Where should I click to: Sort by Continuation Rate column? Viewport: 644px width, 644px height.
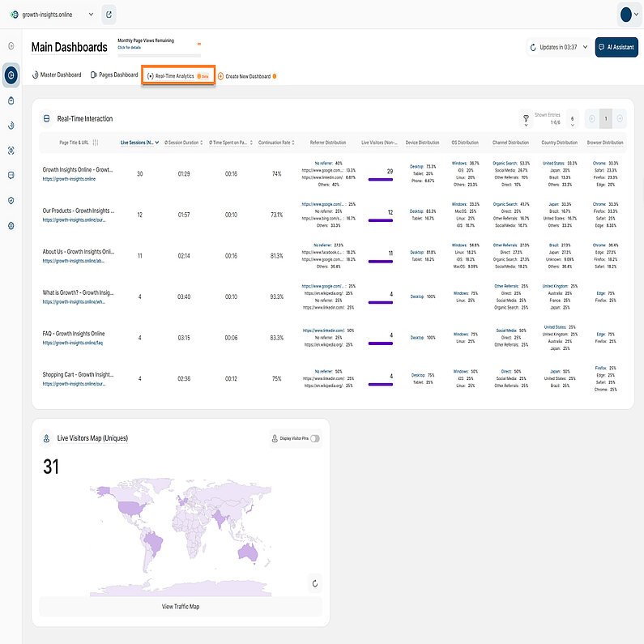coord(276,143)
